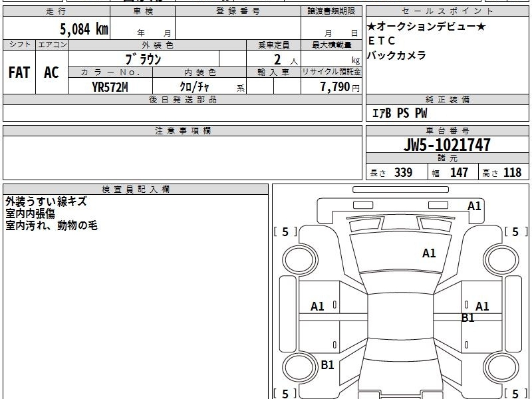Click the エアB PS PW equipment text
The height and width of the screenshot is (399, 532).
400,113
